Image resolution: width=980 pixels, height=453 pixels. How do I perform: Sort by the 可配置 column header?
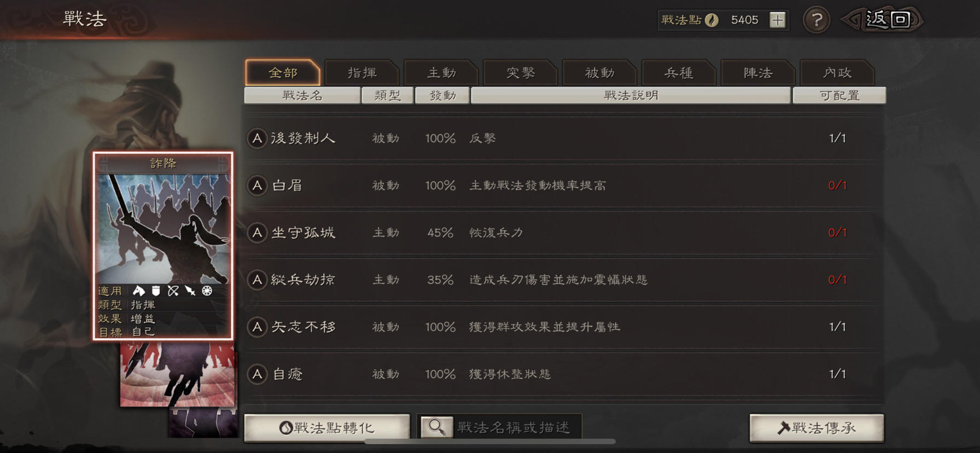pyautogui.click(x=839, y=95)
